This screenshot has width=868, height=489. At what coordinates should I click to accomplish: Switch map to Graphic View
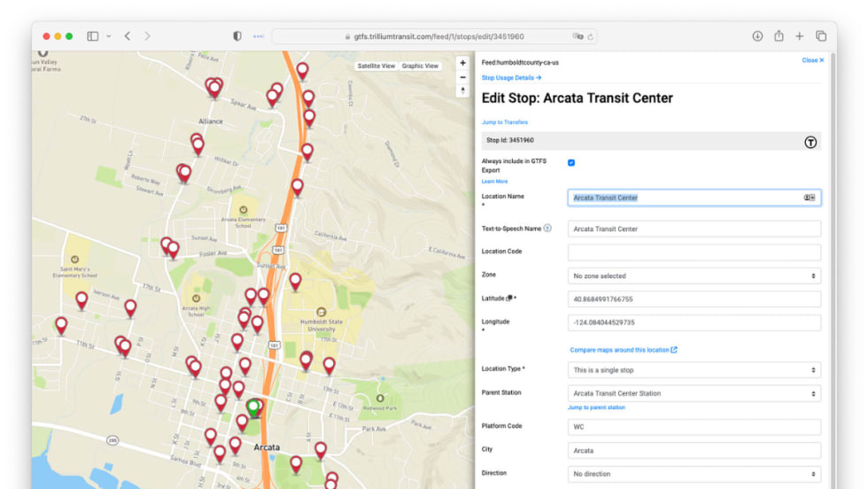pos(420,66)
